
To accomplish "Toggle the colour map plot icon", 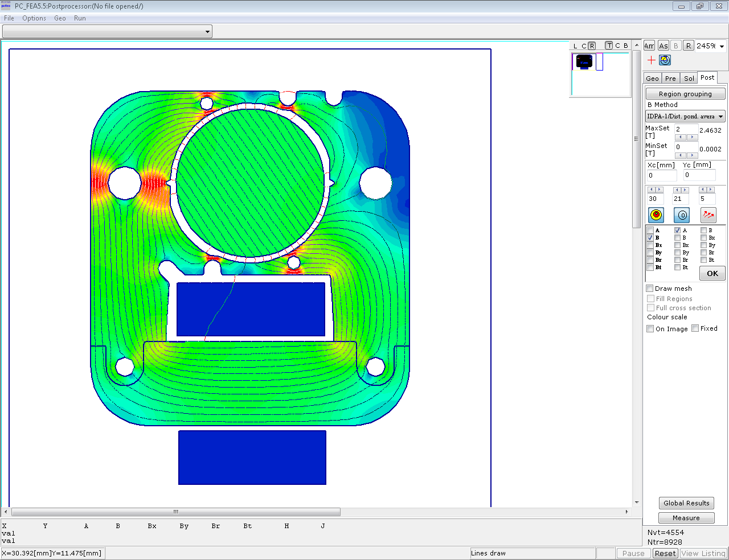I will tap(656, 215).
